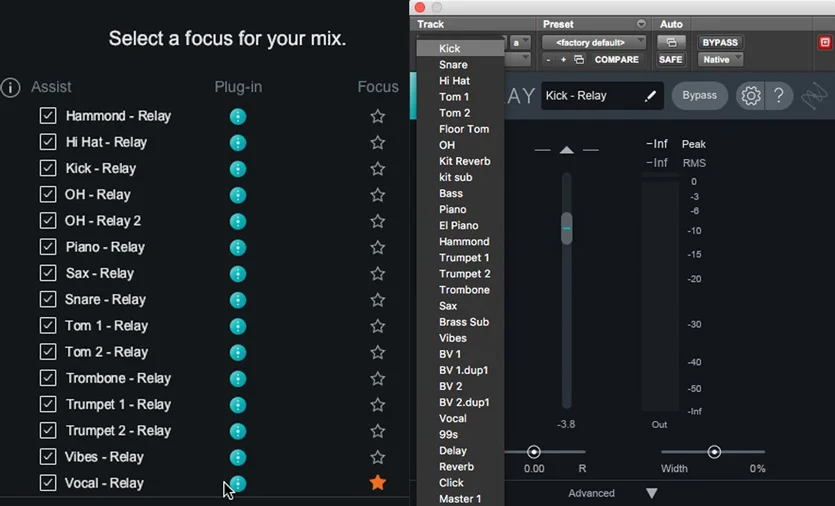
Task: Click the iZotope logo icon
Action: coord(814,96)
